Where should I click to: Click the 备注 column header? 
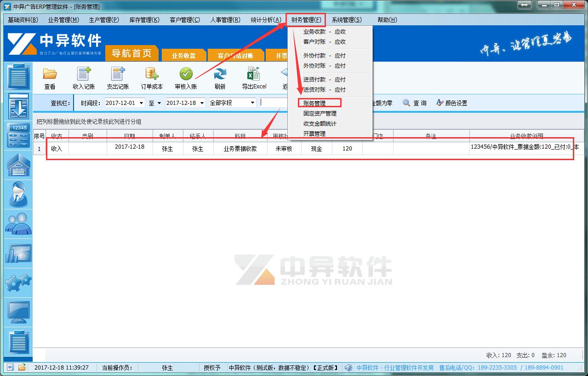click(431, 136)
